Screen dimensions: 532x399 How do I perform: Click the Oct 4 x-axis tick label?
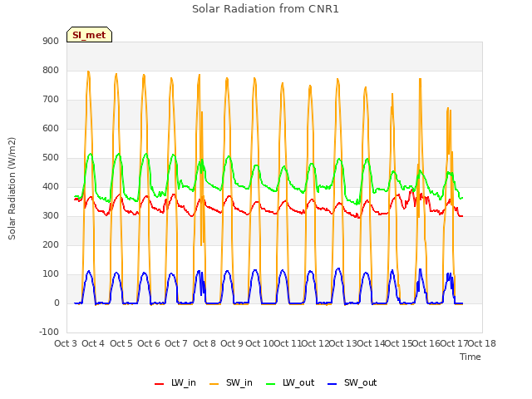(x=93, y=343)
